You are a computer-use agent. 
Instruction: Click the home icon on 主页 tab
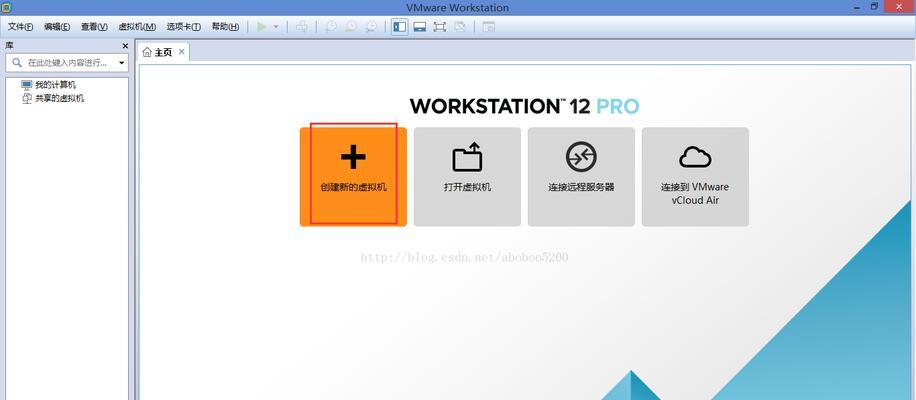tap(147, 53)
